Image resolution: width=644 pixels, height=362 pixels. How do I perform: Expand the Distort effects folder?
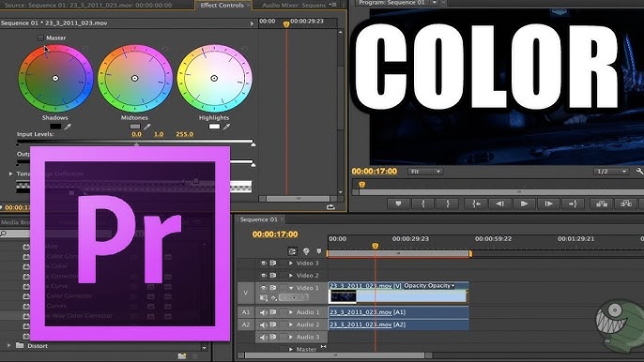[x=9, y=345]
